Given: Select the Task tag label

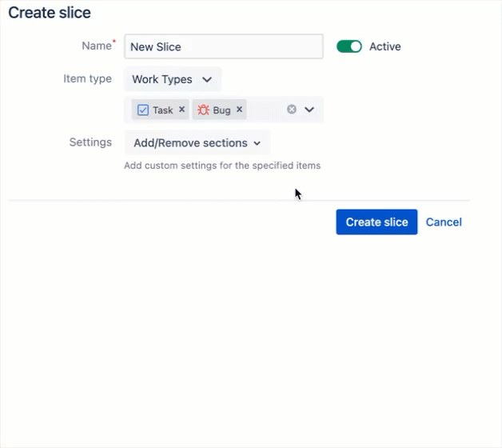Looking at the screenshot, I should [x=163, y=110].
